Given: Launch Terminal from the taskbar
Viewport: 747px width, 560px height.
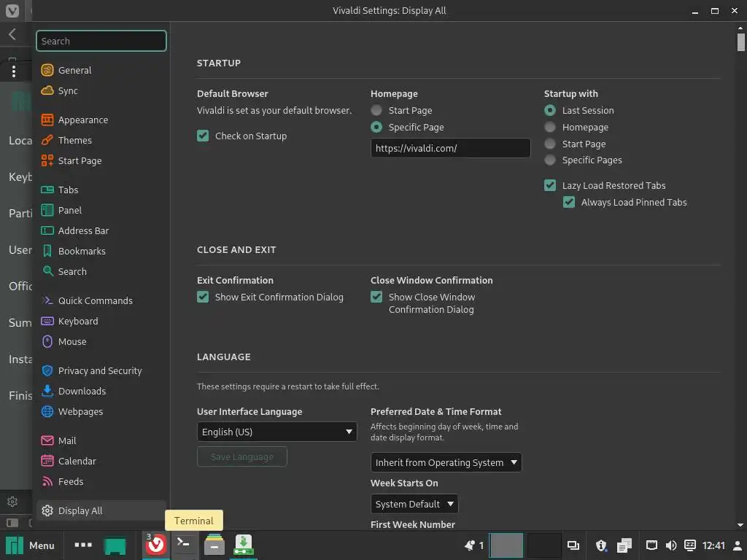Looking at the screenshot, I should click(x=183, y=543).
